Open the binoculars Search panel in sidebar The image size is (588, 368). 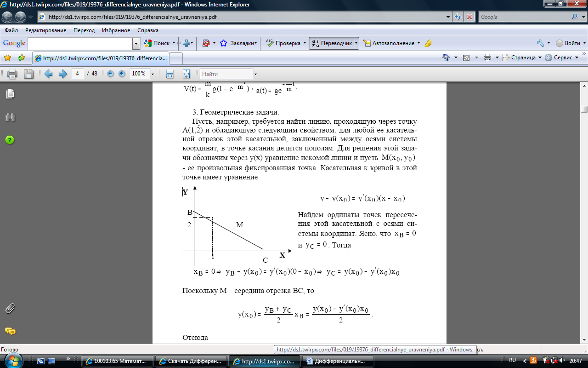(10, 117)
